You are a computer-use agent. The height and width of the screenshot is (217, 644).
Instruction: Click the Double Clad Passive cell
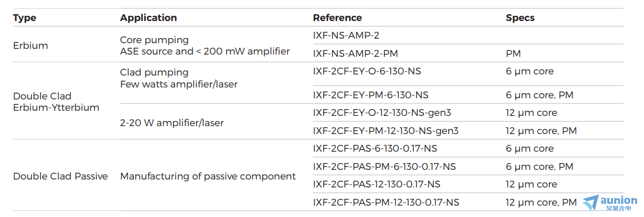pos(60,176)
